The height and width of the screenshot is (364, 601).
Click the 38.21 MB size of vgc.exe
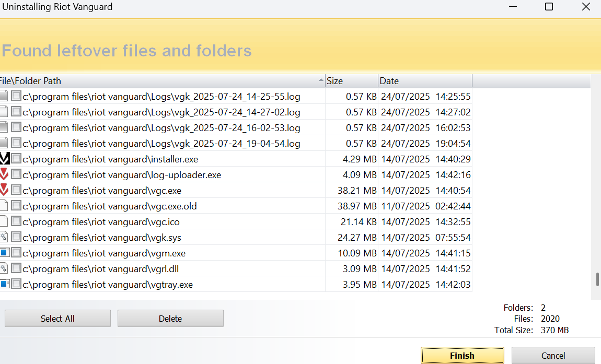coord(357,191)
